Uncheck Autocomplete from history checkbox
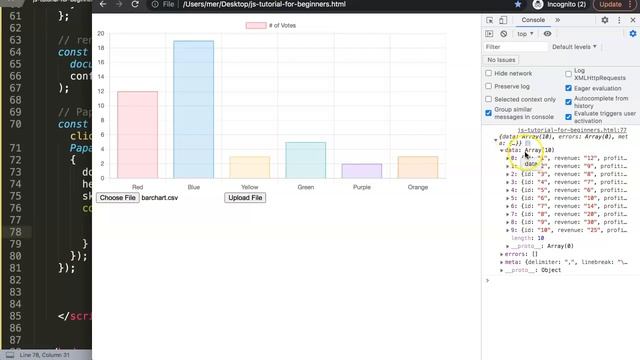The image size is (640, 360). [x=568, y=102]
